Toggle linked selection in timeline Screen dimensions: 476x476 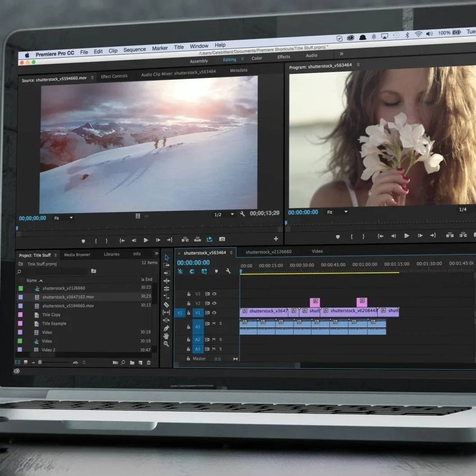(204, 272)
